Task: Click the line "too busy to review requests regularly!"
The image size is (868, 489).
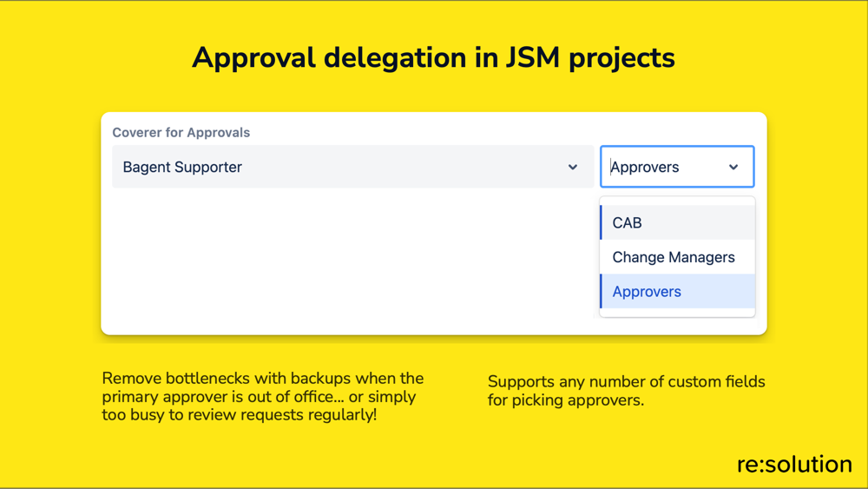Action: [x=240, y=415]
